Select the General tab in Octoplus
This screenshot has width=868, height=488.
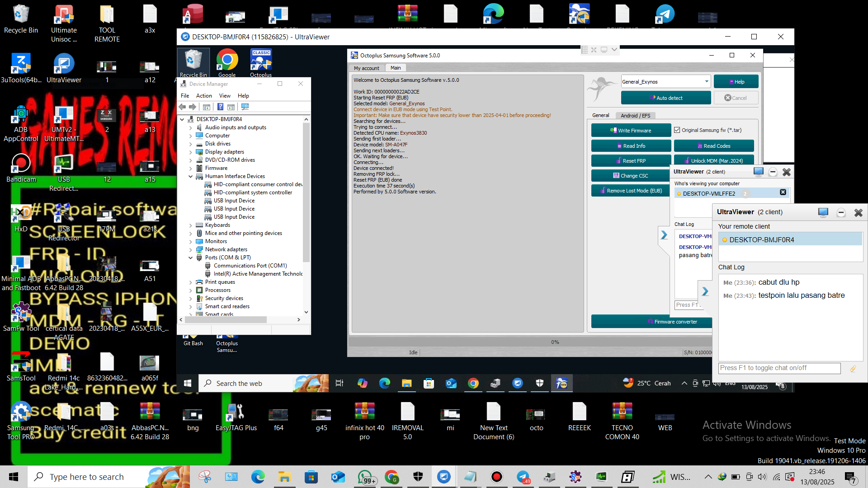coord(600,116)
